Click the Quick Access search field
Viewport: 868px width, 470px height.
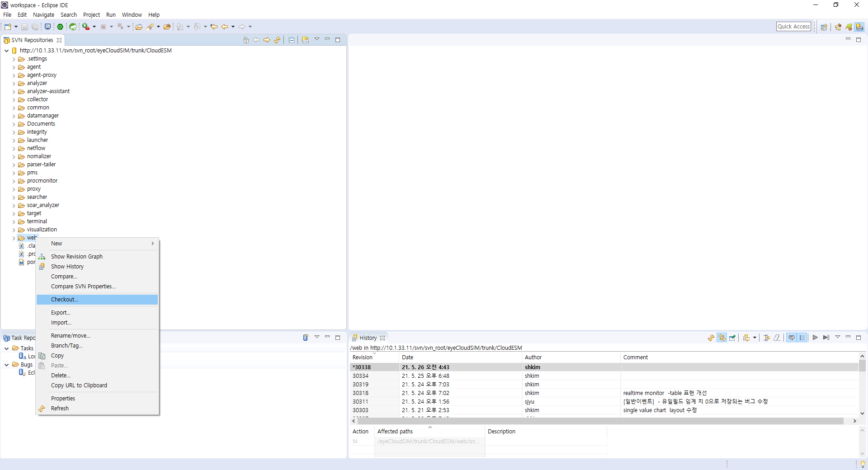point(793,27)
